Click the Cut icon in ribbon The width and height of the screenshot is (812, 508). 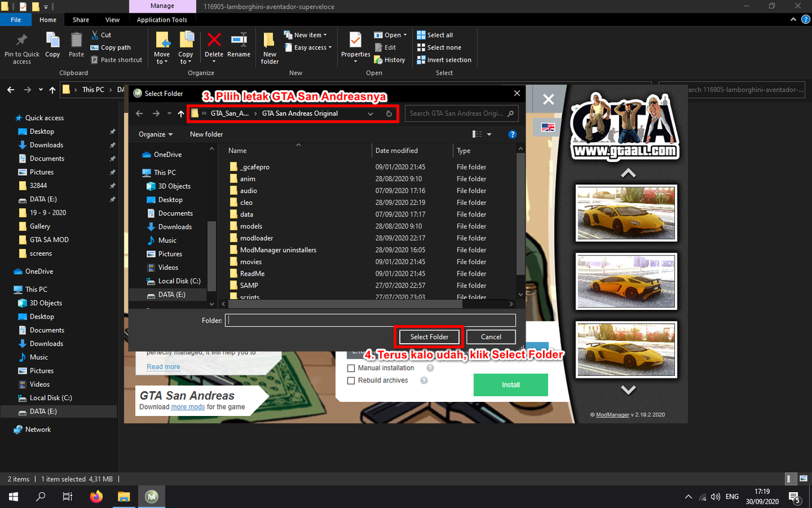(x=95, y=35)
